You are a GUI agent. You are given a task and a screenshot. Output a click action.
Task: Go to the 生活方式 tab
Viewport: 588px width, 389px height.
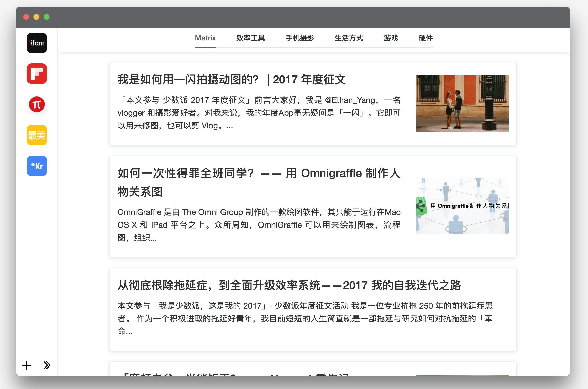coord(349,38)
